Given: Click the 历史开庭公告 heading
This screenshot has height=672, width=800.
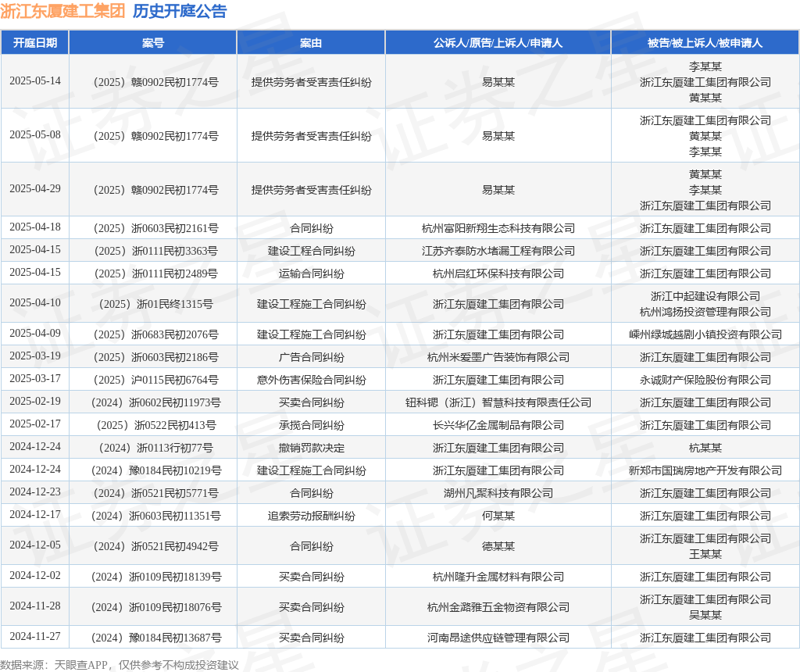Looking at the screenshot, I should point(180,11).
